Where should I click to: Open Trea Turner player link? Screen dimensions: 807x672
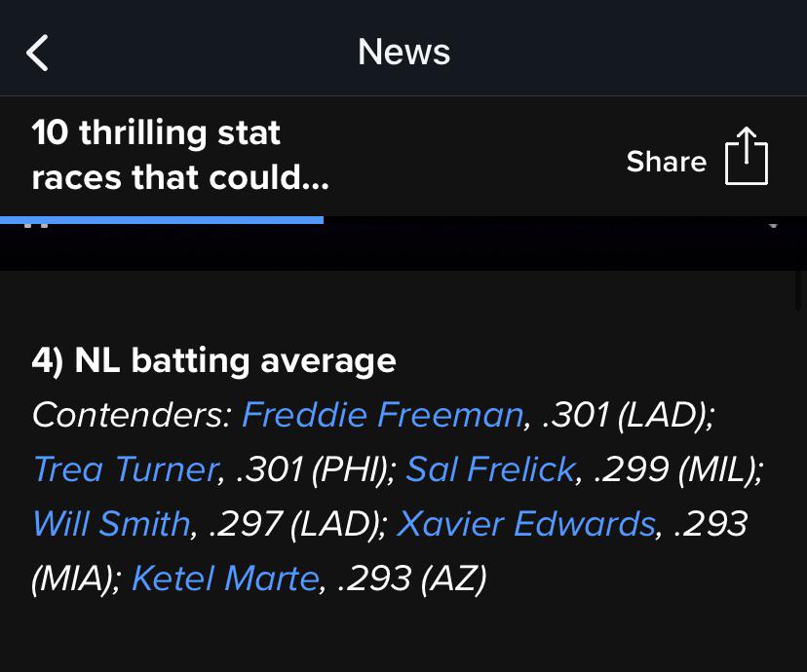(126, 468)
